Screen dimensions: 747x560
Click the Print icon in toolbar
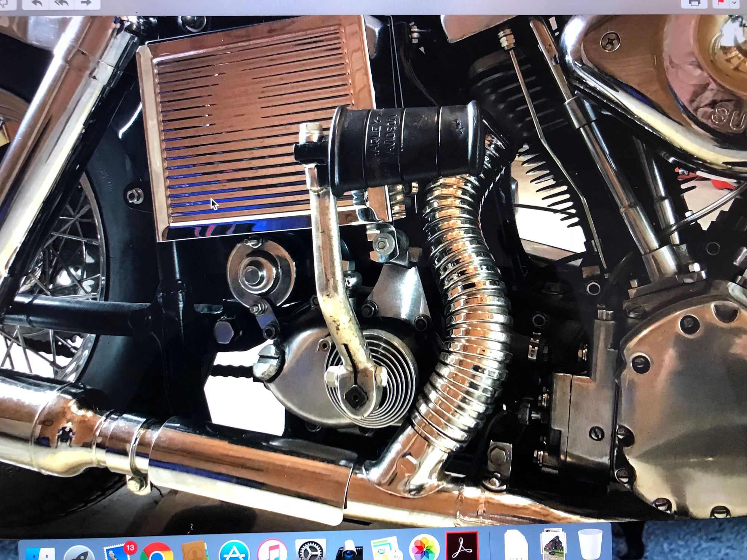click(694, 3)
